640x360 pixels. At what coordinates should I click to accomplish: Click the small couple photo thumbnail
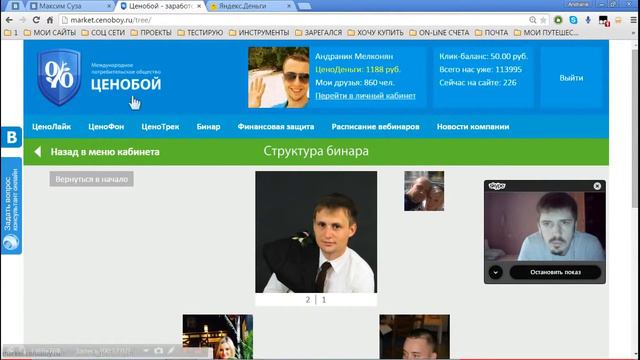point(424,191)
